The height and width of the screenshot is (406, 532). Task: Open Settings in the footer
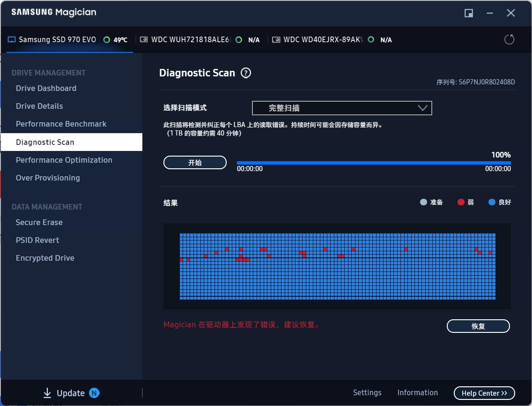pyautogui.click(x=367, y=392)
